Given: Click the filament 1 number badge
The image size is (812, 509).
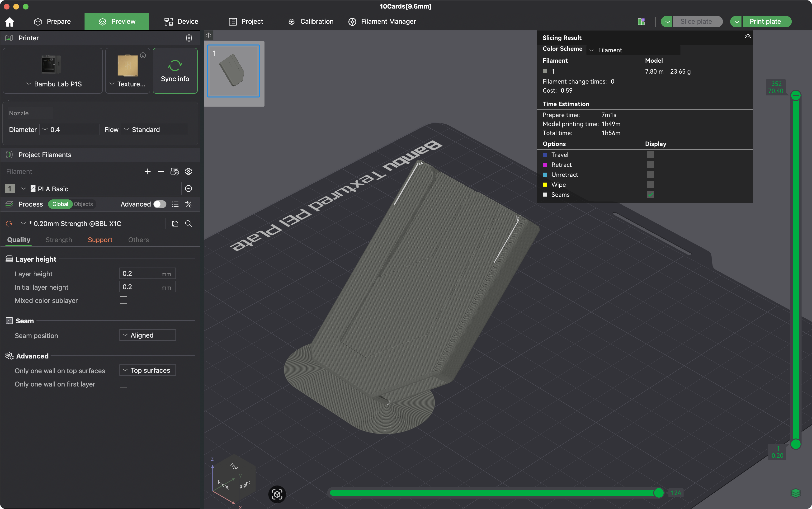Looking at the screenshot, I should [x=10, y=189].
